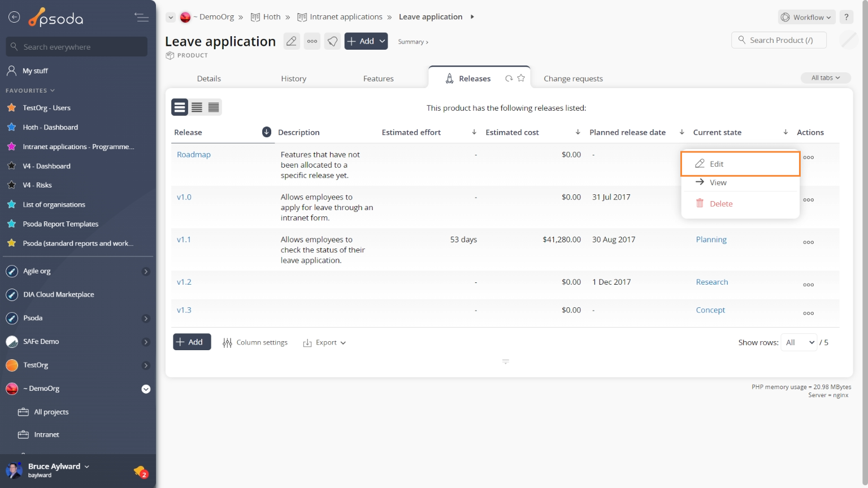Open actions dots for the v1.2 row
The height and width of the screenshot is (488, 868).
pyautogui.click(x=809, y=285)
